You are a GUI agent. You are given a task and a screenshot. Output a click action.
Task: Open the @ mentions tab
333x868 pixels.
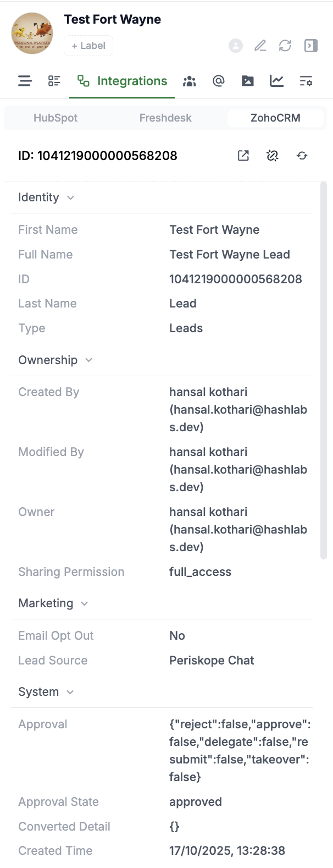pos(219,81)
